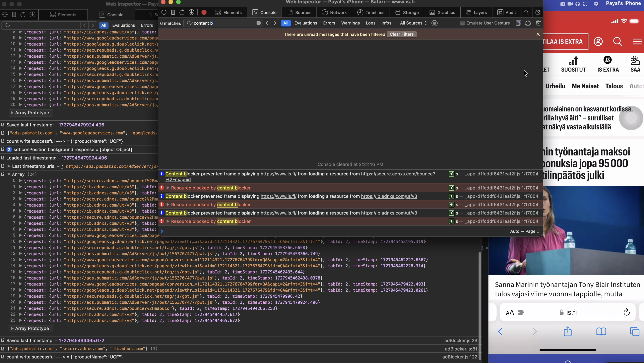
Task: Switch to the Network tab
Action: coord(334,12)
